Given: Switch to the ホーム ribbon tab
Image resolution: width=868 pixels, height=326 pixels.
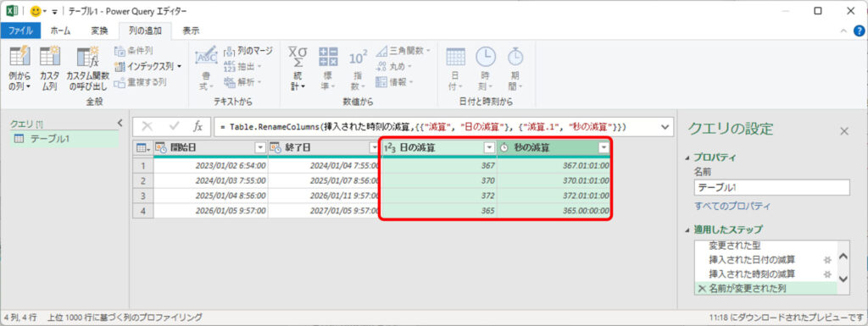Looking at the screenshot, I should point(61,31).
